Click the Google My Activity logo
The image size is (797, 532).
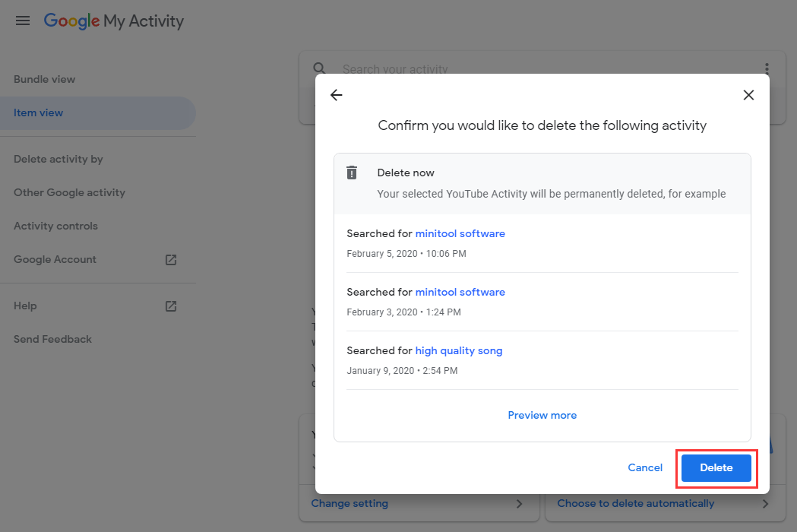pos(114,21)
